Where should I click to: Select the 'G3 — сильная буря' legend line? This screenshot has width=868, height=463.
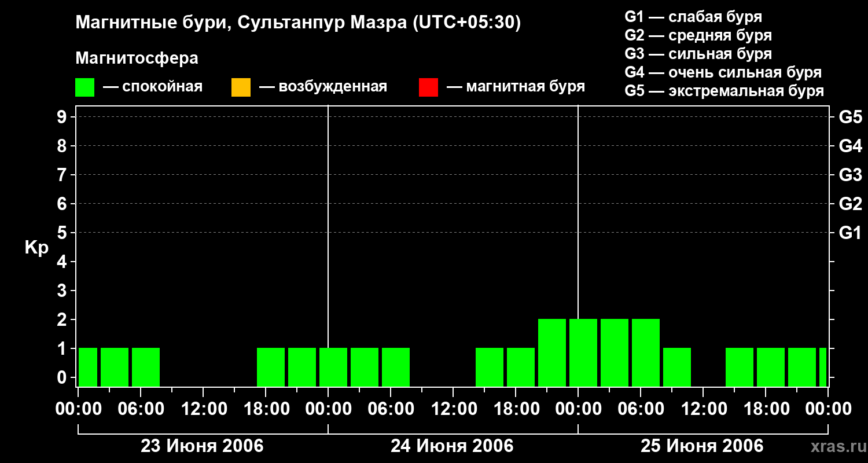pyautogui.click(x=698, y=54)
